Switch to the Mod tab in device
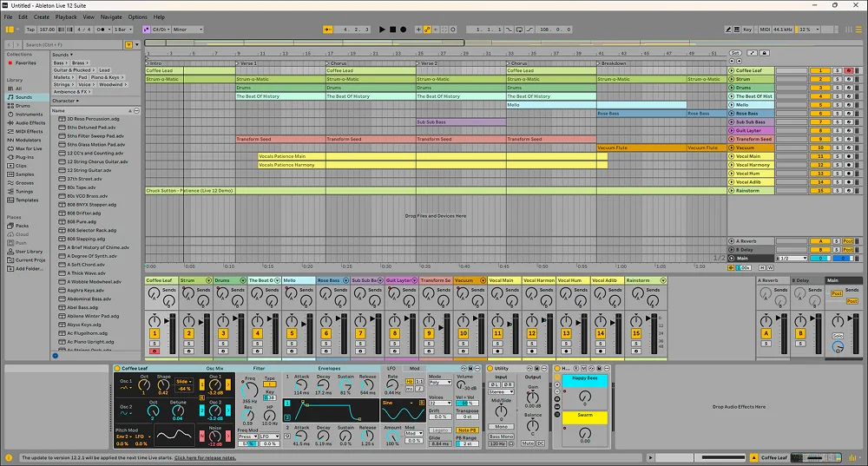Viewport: 868px width, 466px height. pos(414,368)
